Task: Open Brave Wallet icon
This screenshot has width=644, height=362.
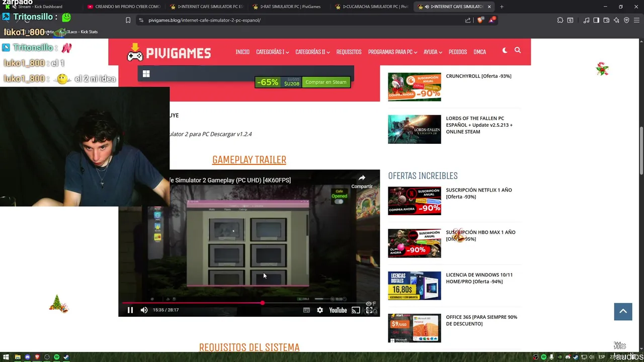Action: click(606, 20)
